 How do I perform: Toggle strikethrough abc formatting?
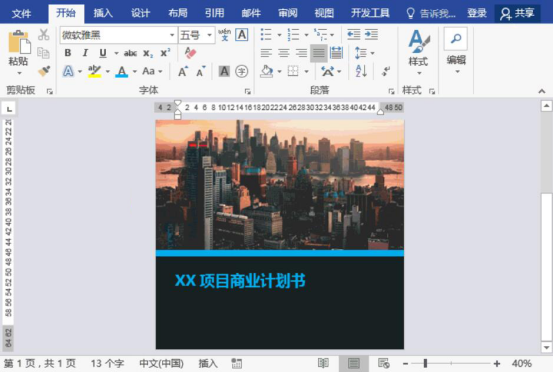click(130, 53)
